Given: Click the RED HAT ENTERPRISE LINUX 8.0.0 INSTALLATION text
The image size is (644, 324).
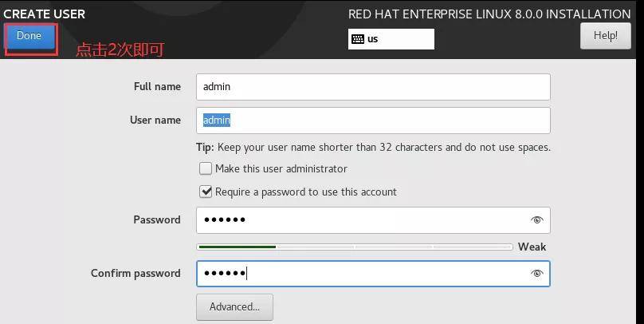Looking at the screenshot, I should pyautogui.click(x=489, y=14).
